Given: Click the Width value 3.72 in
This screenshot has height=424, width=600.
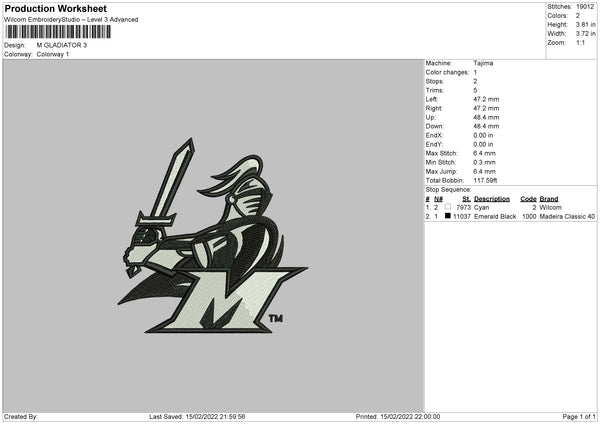Looking at the screenshot, I should tap(585, 34).
